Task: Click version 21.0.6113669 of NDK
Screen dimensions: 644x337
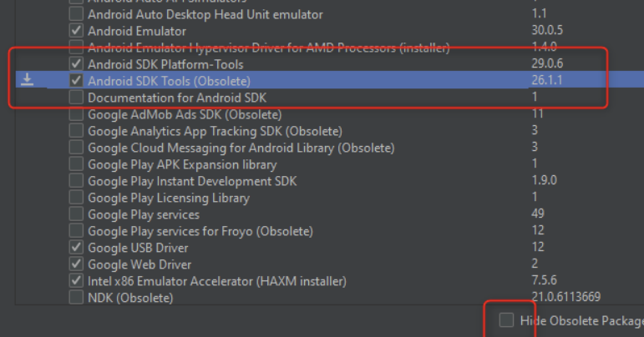Action: coord(566,297)
